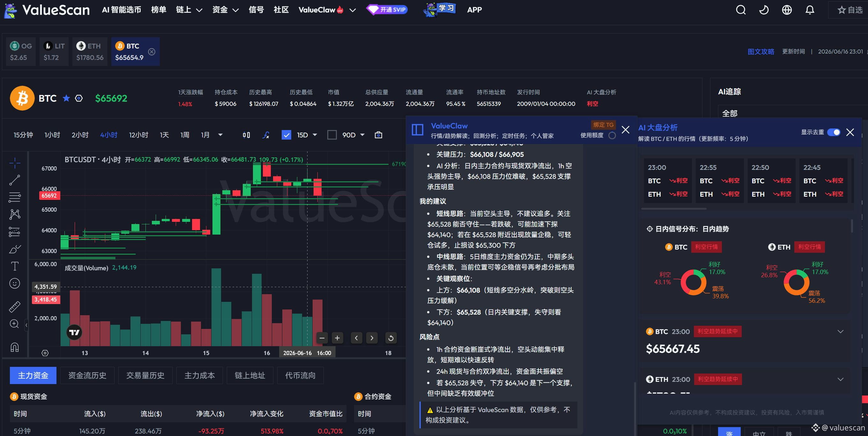The width and height of the screenshot is (868, 436).
Task: Check the 90D checkbox
Action: (x=332, y=135)
